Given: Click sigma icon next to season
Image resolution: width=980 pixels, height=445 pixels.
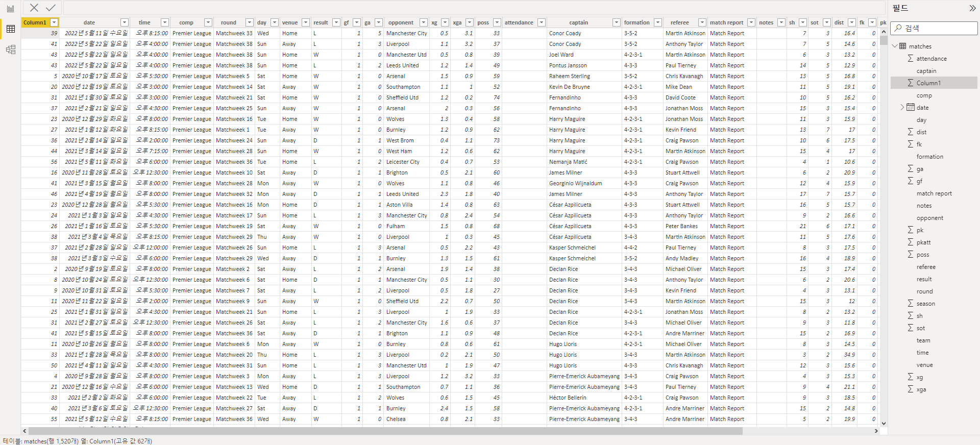Looking at the screenshot, I should tap(911, 304).
